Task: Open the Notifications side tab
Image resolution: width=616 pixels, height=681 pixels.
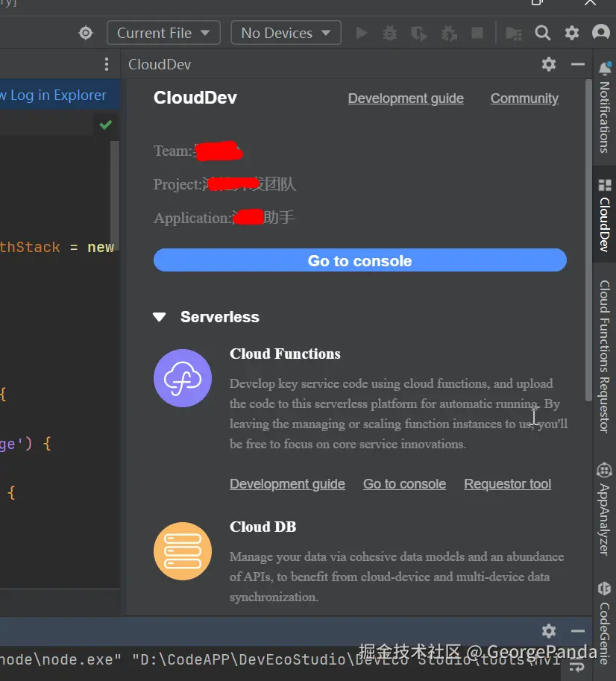Action: click(x=604, y=107)
